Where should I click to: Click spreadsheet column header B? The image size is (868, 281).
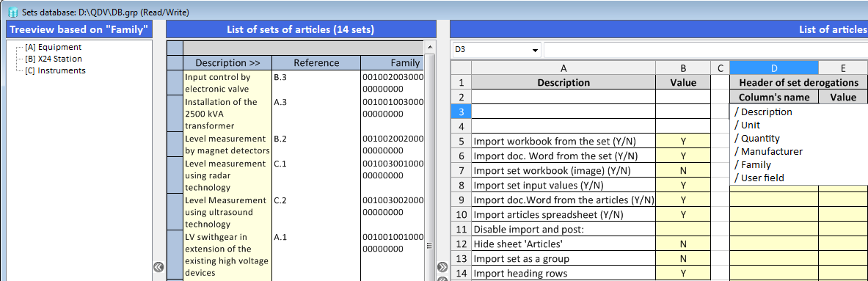coord(683,68)
